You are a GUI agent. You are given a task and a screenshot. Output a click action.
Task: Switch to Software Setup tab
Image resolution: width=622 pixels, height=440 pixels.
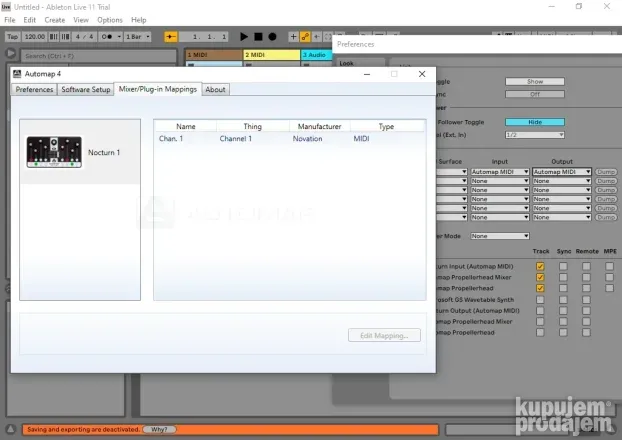tap(86, 89)
